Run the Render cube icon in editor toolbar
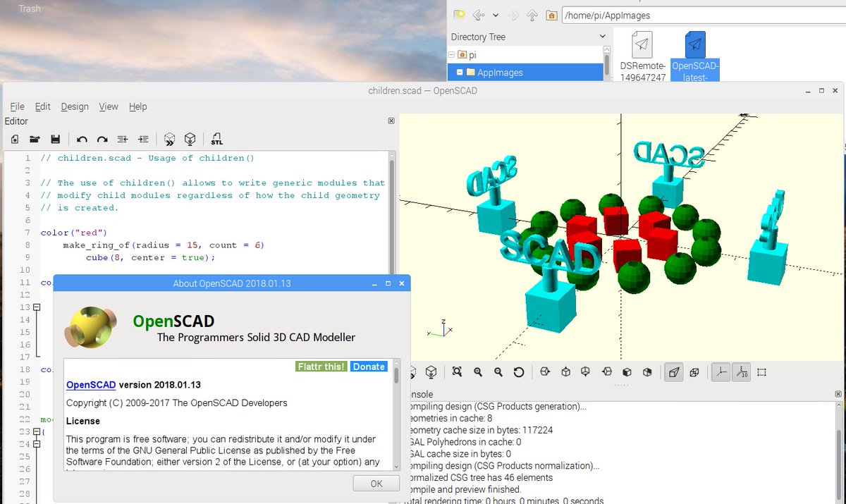 tap(190, 139)
